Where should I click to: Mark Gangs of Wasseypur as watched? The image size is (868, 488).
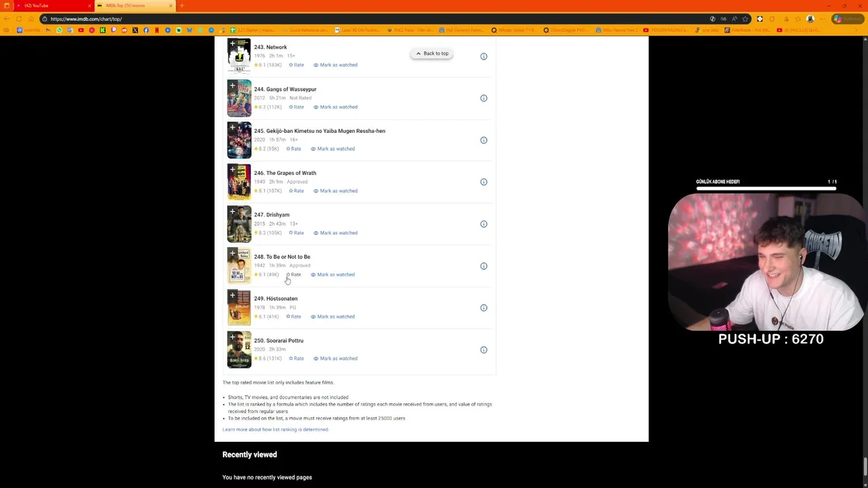pos(335,107)
